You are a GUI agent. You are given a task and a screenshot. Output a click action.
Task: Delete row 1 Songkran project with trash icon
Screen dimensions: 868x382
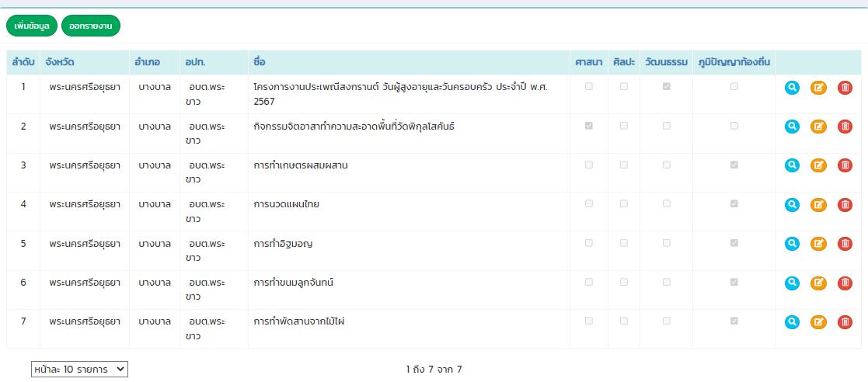pos(845,87)
